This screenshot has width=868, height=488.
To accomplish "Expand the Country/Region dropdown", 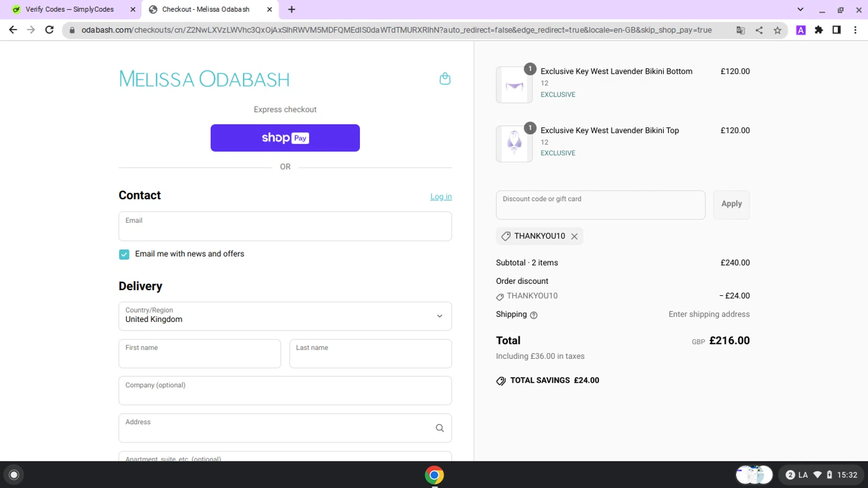I will (285, 316).
